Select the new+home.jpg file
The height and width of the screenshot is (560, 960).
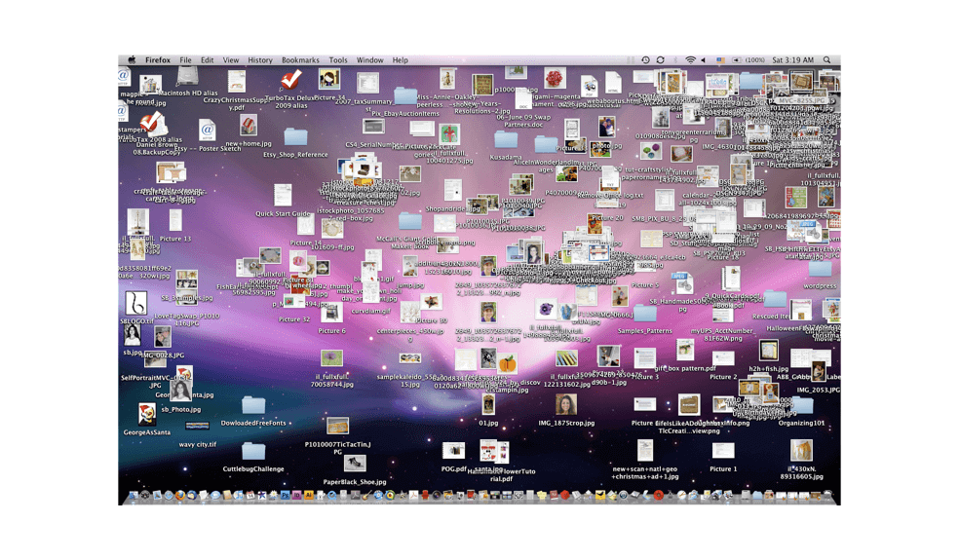coord(248,126)
